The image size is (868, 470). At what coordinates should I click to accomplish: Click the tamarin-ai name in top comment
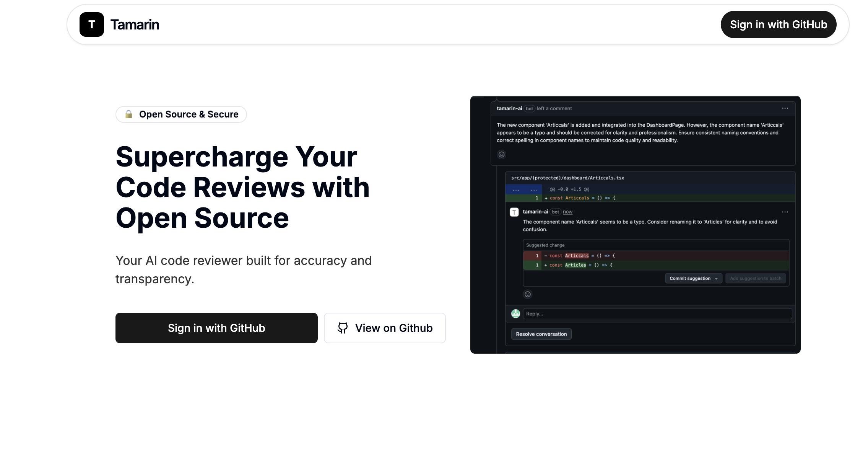pyautogui.click(x=509, y=108)
